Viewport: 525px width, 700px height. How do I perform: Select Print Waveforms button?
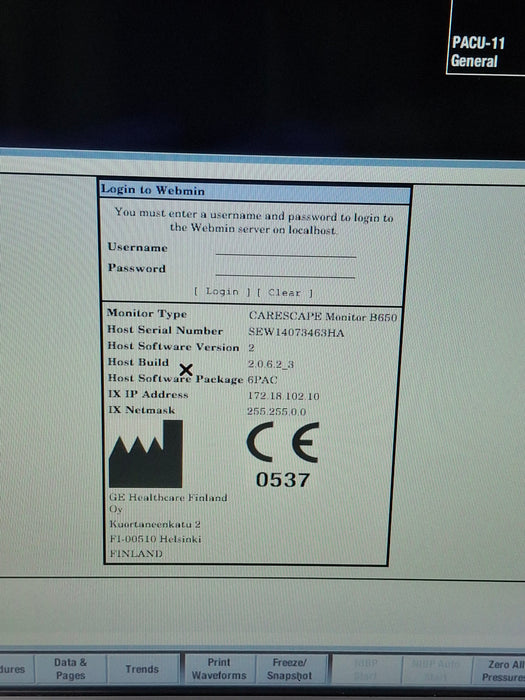point(219,669)
